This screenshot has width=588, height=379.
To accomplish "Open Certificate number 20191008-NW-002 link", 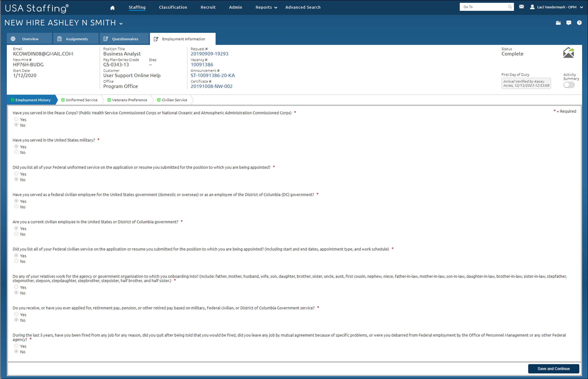I will 211,86.
